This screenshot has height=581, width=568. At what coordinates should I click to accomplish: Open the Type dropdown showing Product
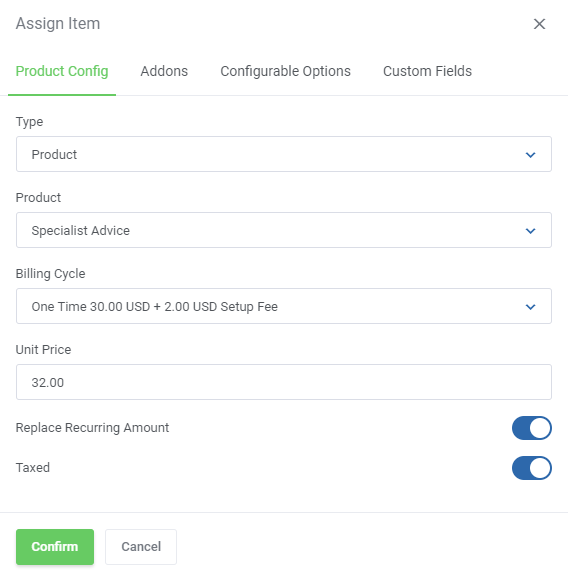pos(284,154)
